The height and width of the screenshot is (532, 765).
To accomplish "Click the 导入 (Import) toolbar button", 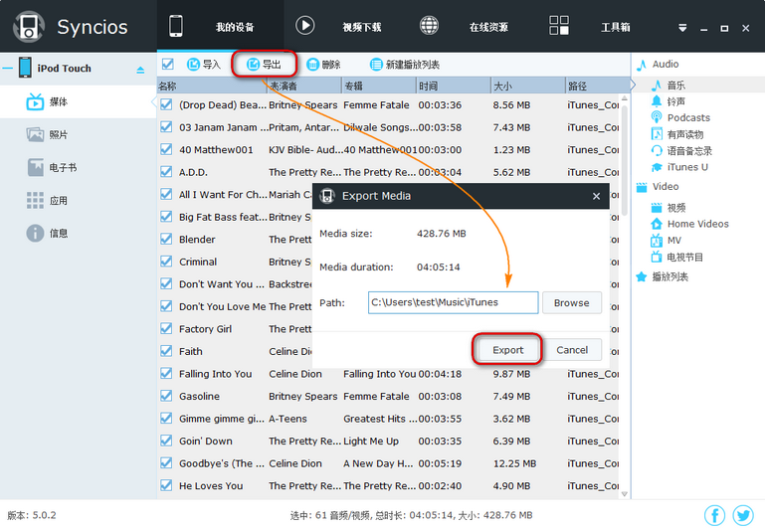I will click(204, 65).
